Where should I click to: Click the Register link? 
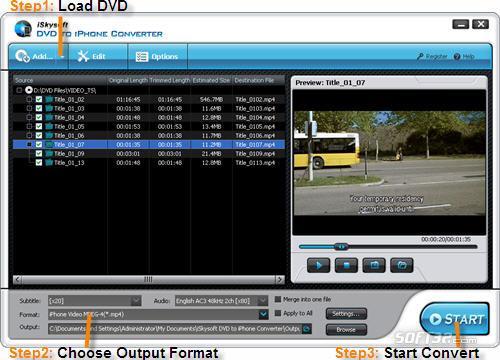pos(432,56)
